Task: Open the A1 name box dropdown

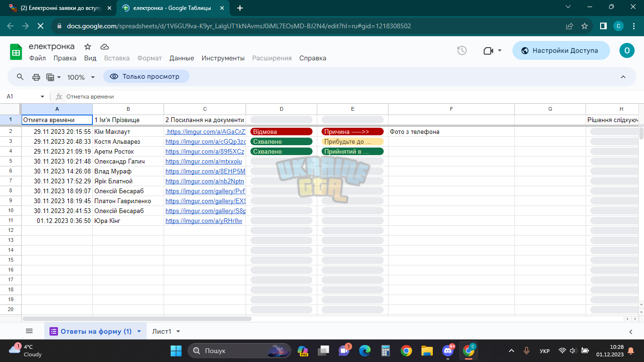Action: click(42, 97)
